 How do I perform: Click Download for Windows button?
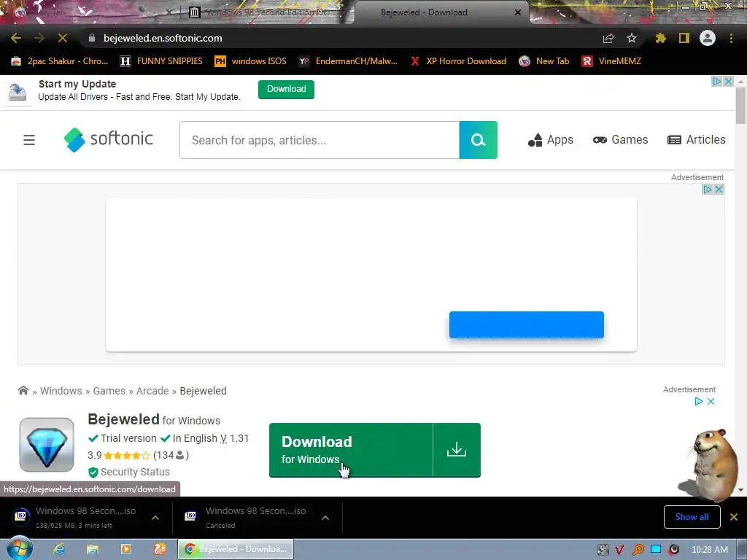click(x=351, y=449)
